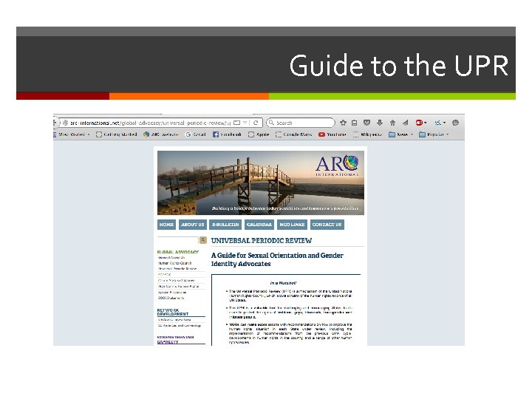Open the Human Rights Council sidebar link
The width and height of the screenshot is (532, 399).
174,263
